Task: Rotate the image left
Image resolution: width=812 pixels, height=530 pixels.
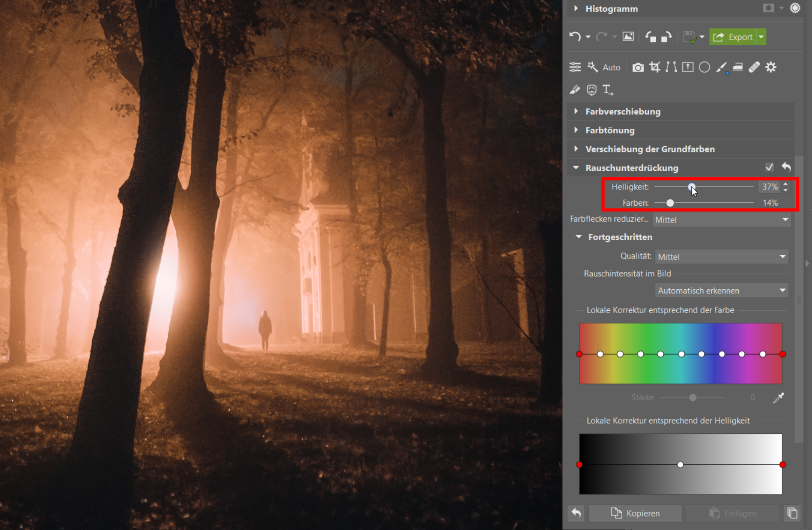Action: [650, 37]
